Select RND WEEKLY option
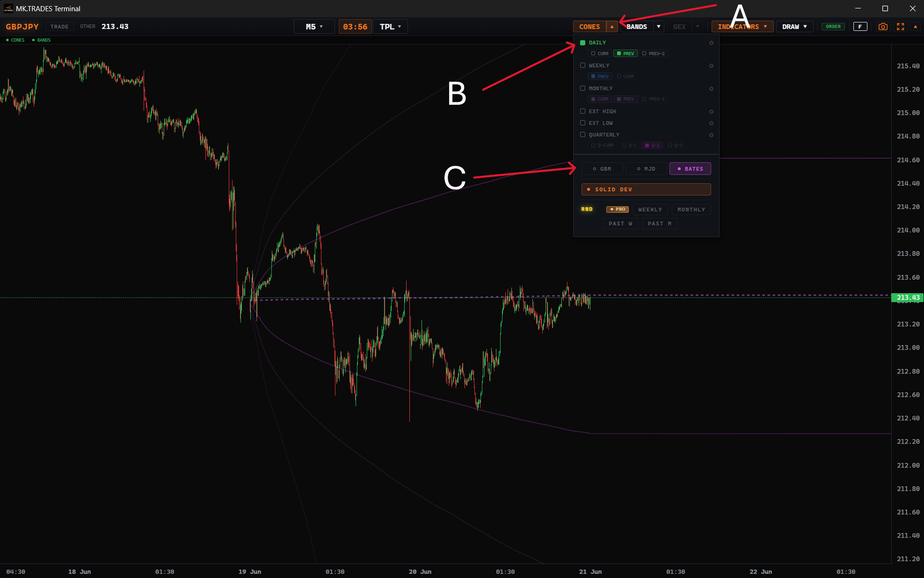924x578 pixels. click(x=650, y=210)
